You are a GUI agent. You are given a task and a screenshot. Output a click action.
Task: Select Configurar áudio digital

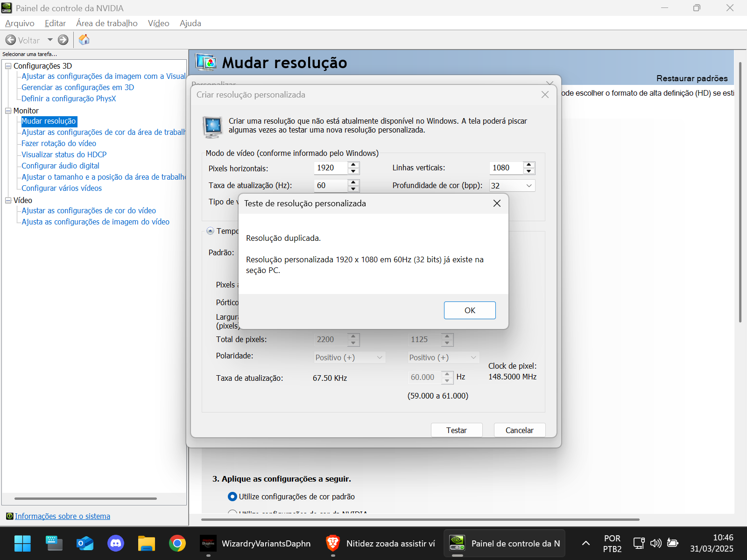tap(60, 166)
